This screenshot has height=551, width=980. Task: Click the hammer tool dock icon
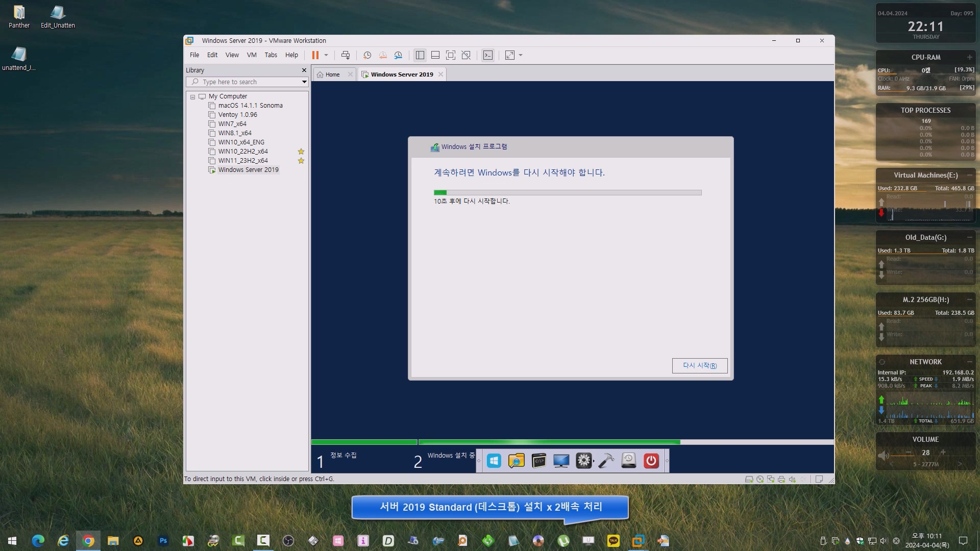coord(606,461)
